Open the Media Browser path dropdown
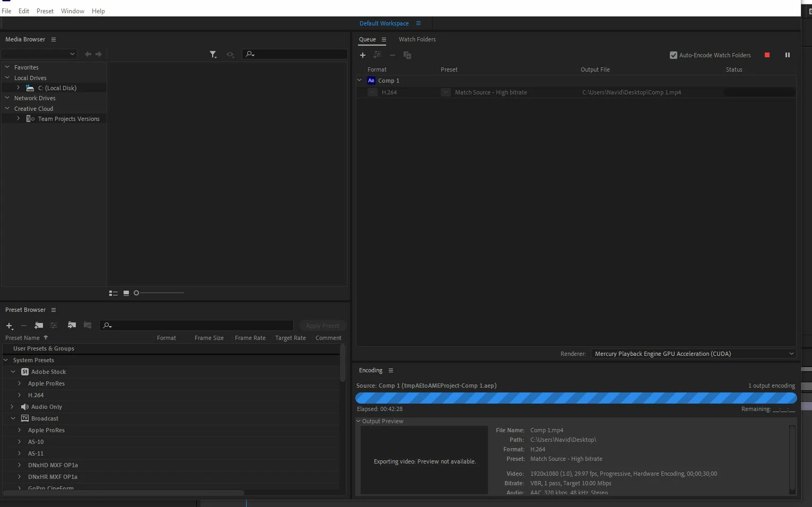The image size is (812, 507). click(39, 54)
